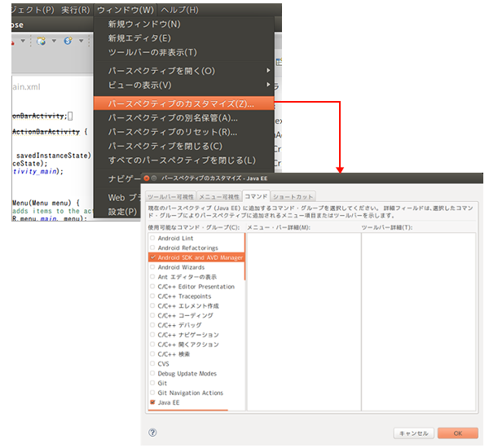Open the 実行(R) menu
Image resolution: width=489 pixels, height=448 pixels.
(75, 10)
